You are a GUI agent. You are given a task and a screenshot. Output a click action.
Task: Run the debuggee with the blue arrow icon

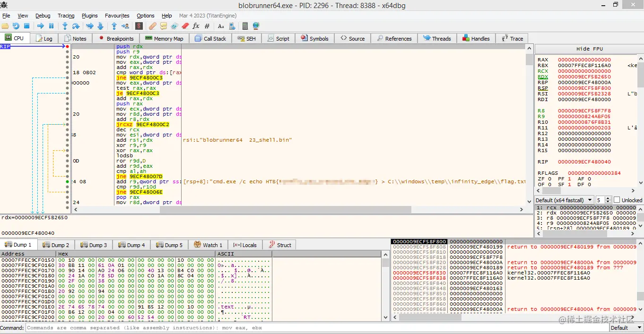pos(42,26)
